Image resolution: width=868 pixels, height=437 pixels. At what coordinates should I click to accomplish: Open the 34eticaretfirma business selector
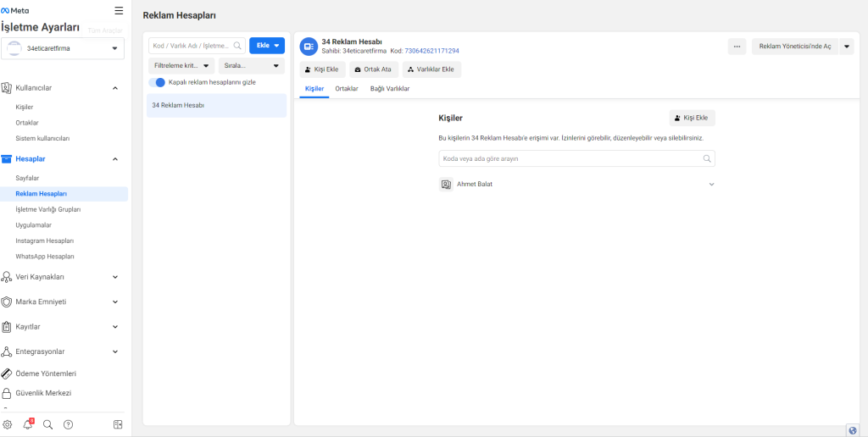pos(64,49)
